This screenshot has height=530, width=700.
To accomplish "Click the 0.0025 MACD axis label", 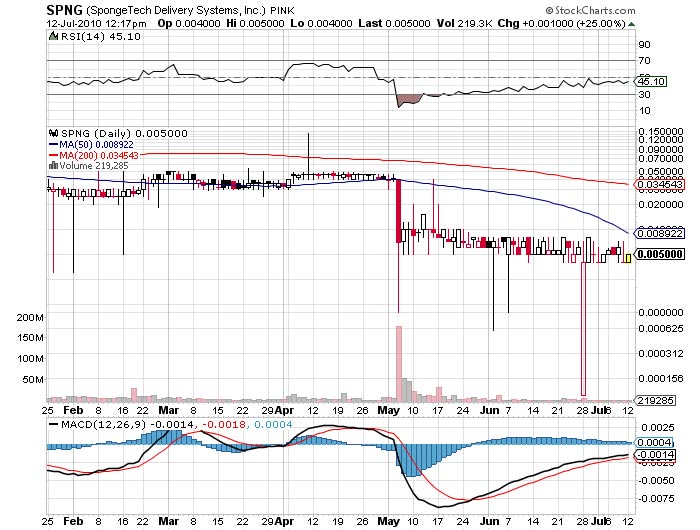I will point(657,428).
